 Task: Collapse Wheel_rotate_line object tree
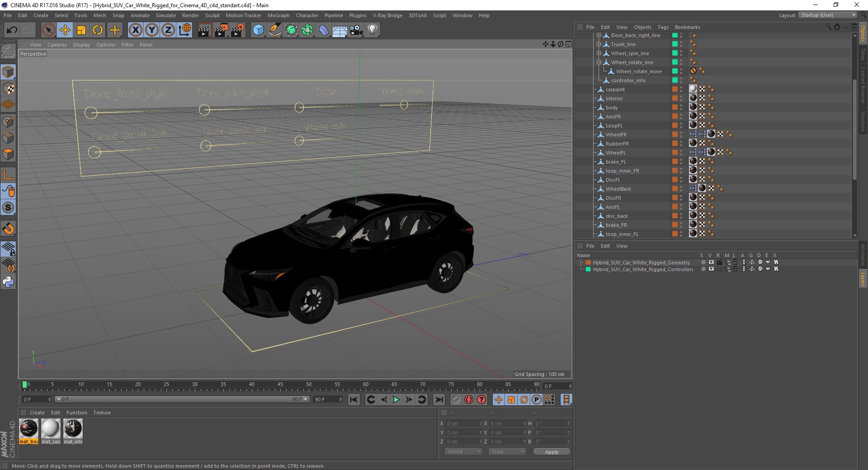(x=599, y=62)
